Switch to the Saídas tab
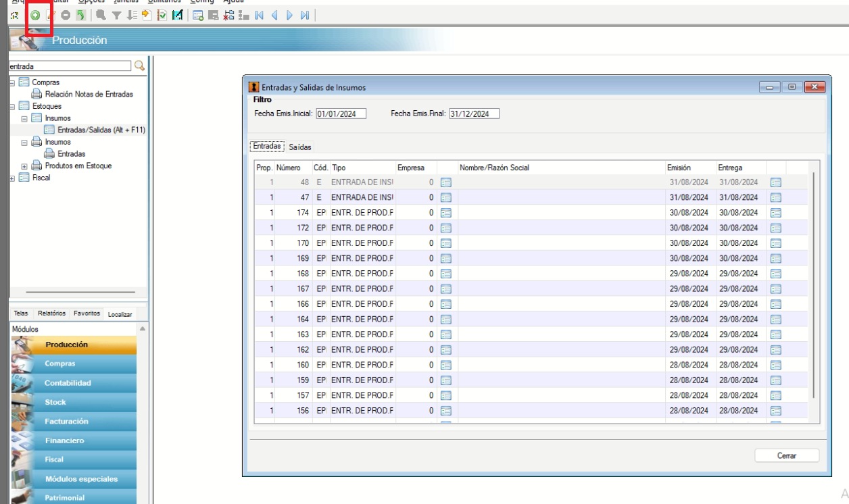The image size is (849, 504). [x=300, y=147]
